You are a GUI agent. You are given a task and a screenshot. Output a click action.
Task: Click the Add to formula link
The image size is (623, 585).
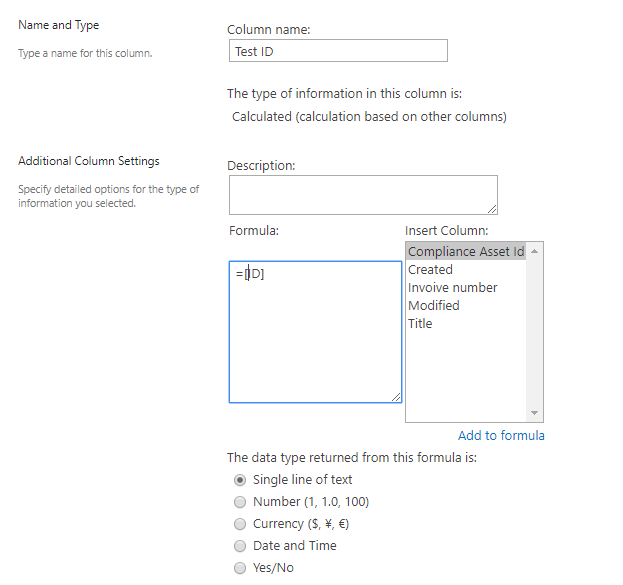point(501,436)
